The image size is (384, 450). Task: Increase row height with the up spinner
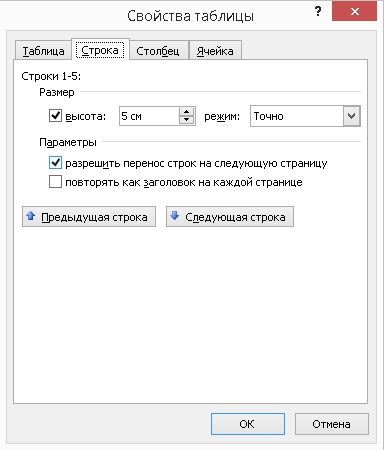[186, 112]
